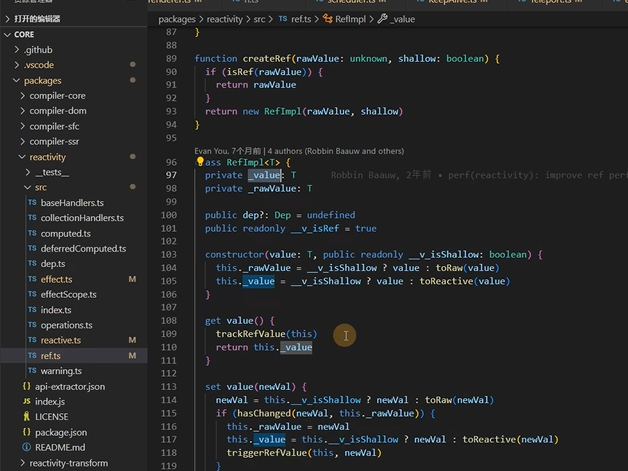Viewport: 628px width, 471px height.
Task: Click the TS icon beside computed.ts
Action: click(32, 233)
